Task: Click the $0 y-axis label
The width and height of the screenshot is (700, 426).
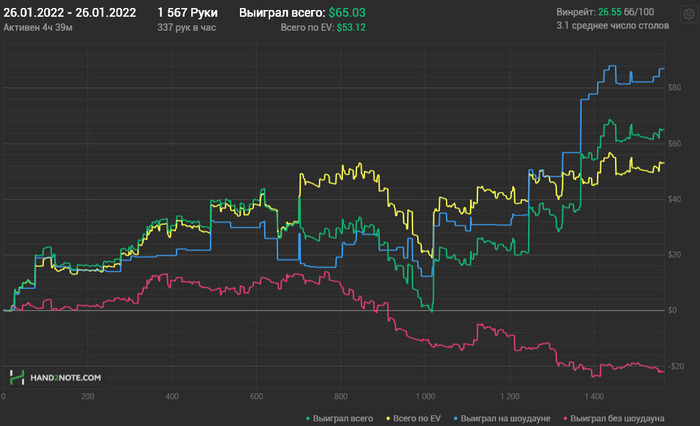Action: tap(672, 310)
